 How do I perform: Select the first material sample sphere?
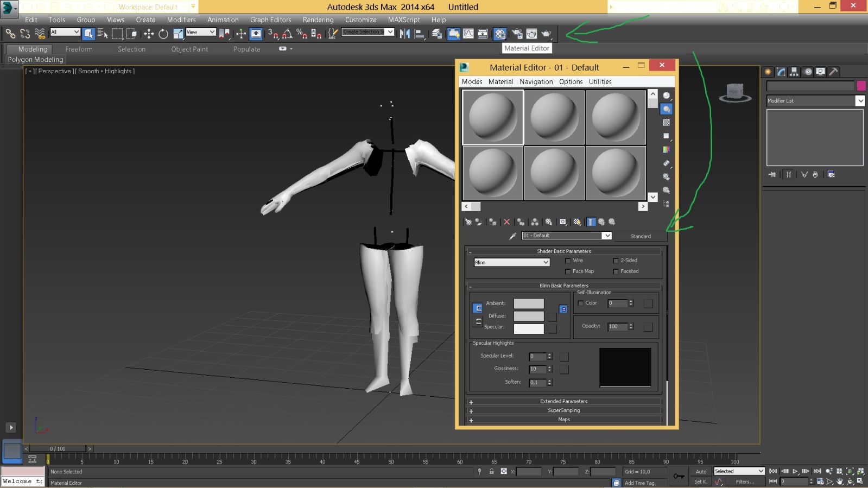click(x=492, y=117)
